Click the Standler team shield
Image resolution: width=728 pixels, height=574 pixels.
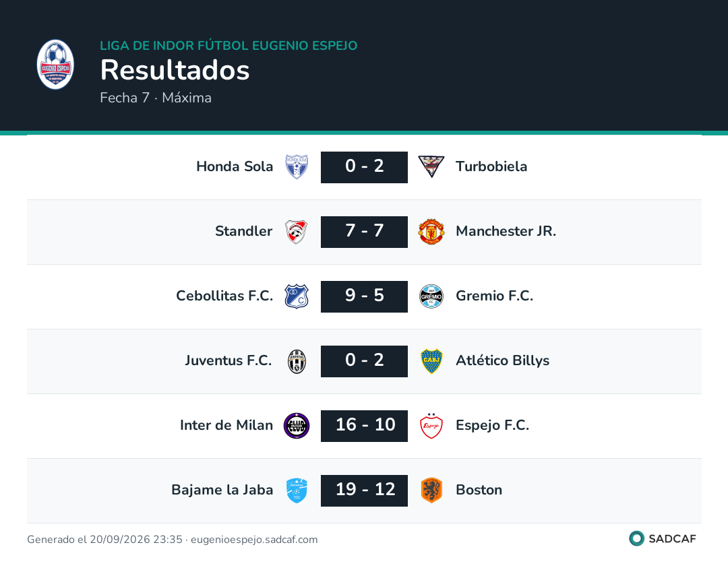point(296,232)
